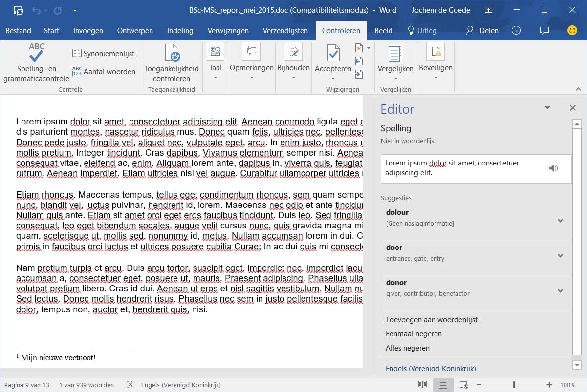This screenshot has height=392, width=587.
Task: Open ribbon display options icon
Action: [488, 10]
